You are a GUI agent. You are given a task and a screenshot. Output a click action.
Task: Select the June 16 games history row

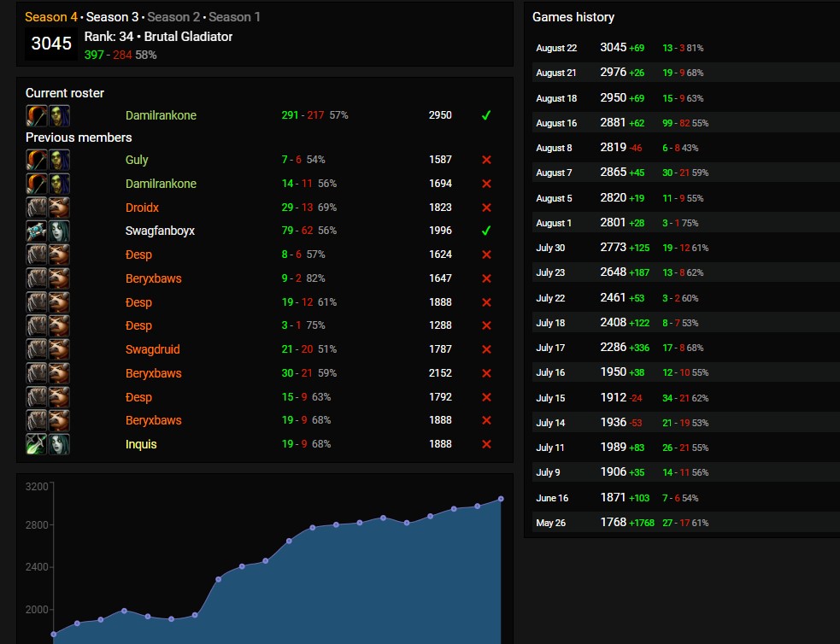[x=685, y=498]
